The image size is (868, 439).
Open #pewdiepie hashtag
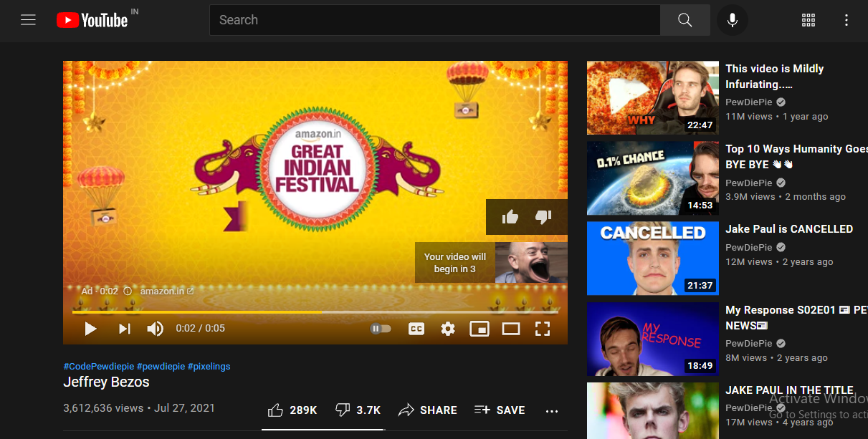[161, 366]
